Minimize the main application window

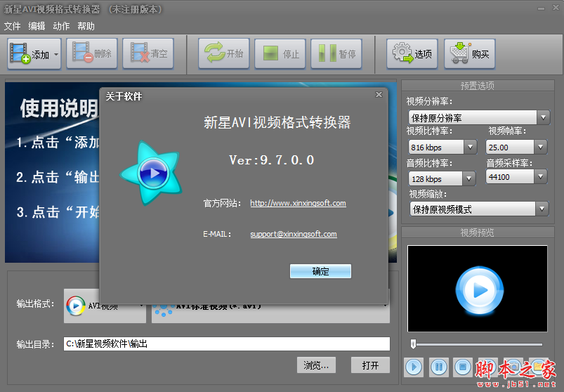(x=541, y=8)
